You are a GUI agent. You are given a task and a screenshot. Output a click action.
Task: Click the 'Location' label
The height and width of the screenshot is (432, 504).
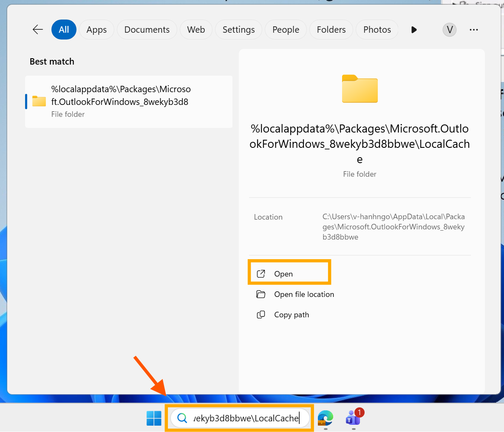point(268,217)
